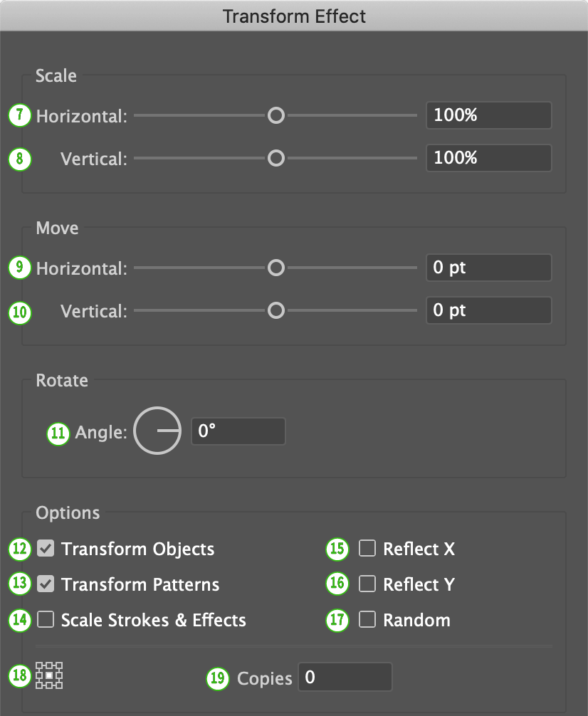Click the reference point locator icon
The image size is (588, 716).
coord(50,675)
